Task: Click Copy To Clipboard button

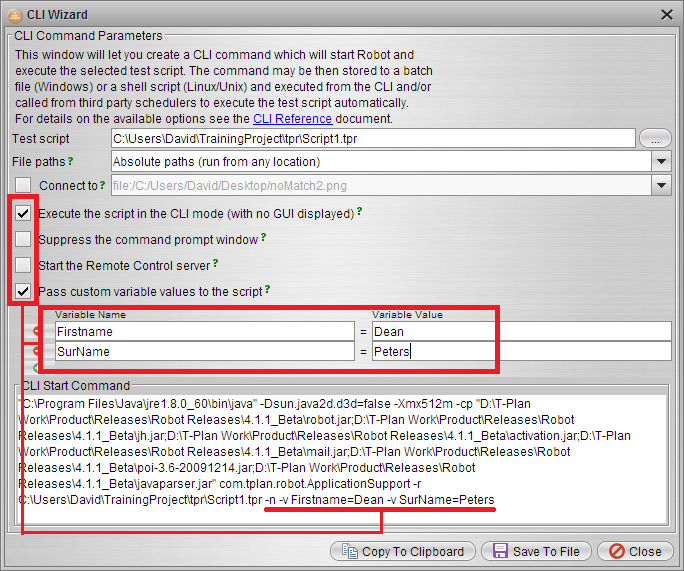Action: (403, 551)
